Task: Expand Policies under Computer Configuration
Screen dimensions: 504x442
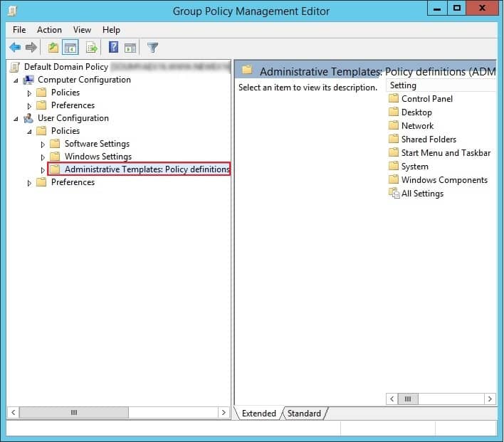Action: (29, 93)
